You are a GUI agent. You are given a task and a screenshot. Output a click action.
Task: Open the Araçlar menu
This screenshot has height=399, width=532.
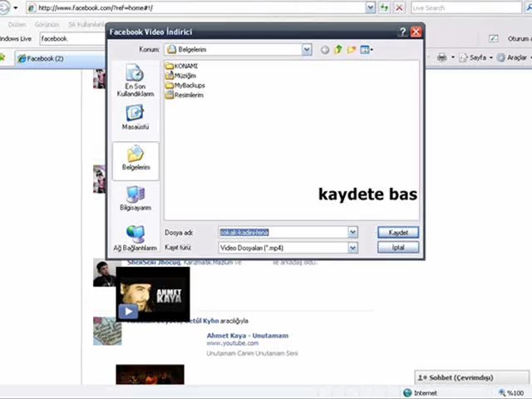[x=514, y=57]
